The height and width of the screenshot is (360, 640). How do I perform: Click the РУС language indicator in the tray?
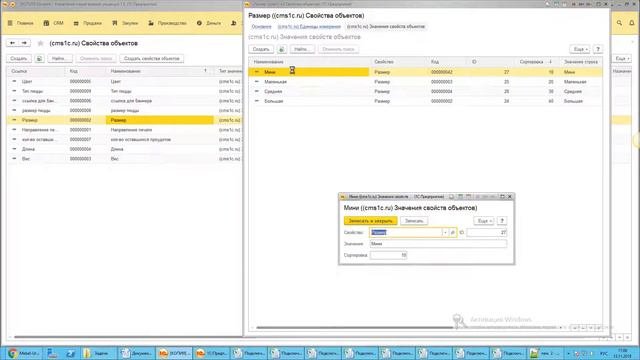(x=604, y=353)
